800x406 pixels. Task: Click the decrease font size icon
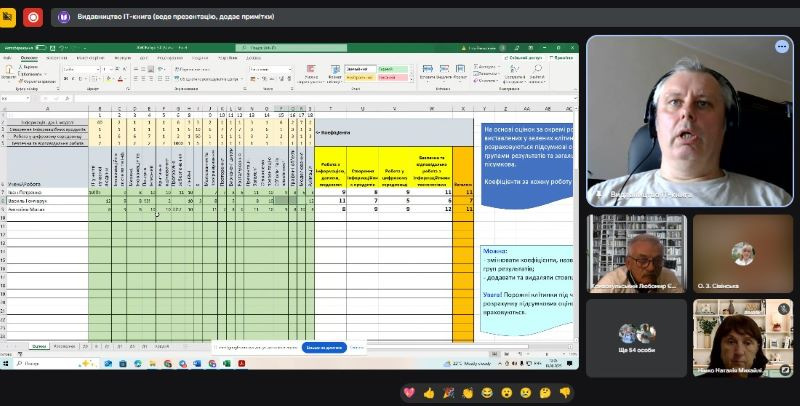point(124,69)
